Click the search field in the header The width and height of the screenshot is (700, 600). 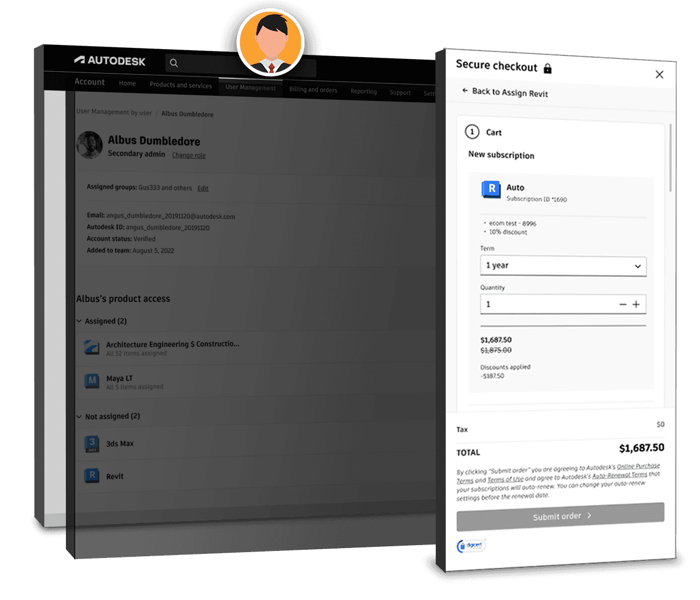tap(240, 65)
